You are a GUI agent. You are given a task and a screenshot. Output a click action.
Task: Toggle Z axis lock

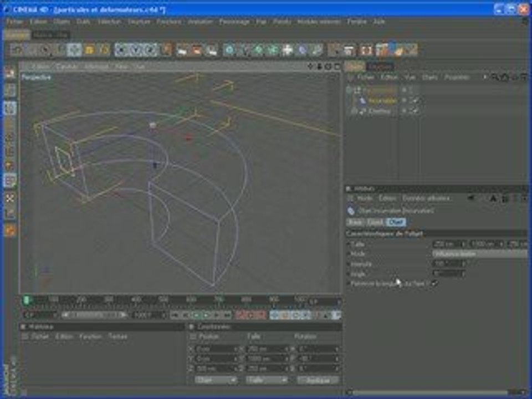(150, 50)
